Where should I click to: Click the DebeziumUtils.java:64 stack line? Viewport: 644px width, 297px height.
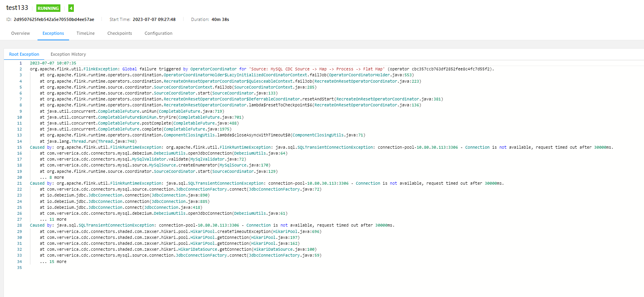164,153
